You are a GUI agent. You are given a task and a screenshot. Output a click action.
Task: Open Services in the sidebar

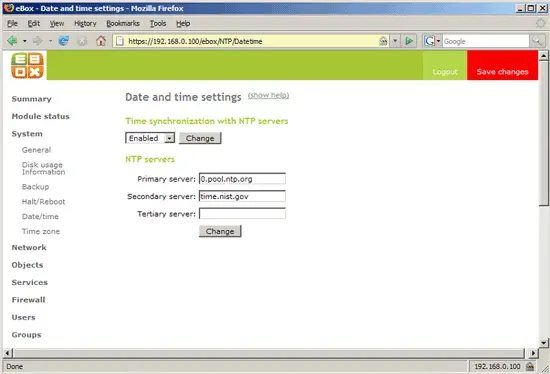29,282
